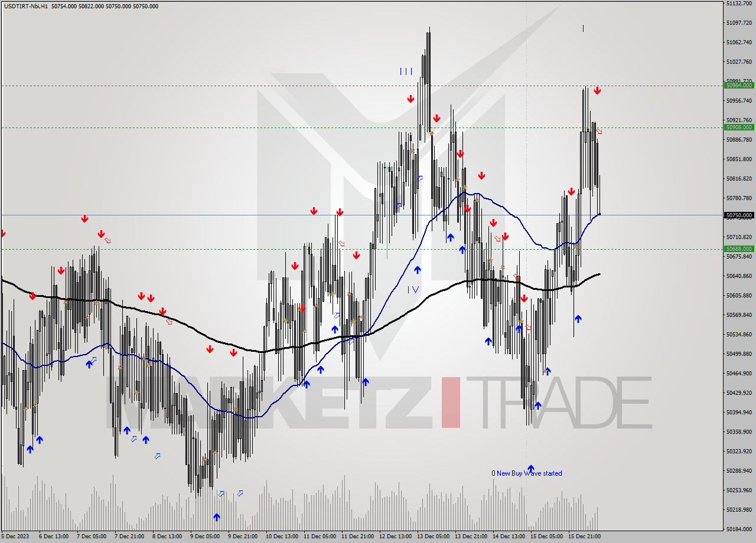Click the 6 Dec 13:00 time label
The height and width of the screenshot is (543, 756).
click(53, 537)
